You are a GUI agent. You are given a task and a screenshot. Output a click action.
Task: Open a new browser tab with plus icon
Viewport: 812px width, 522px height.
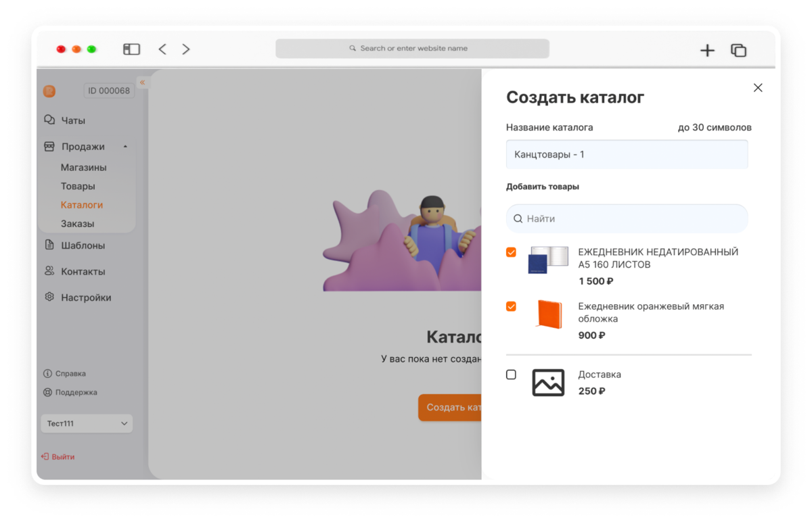707,50
